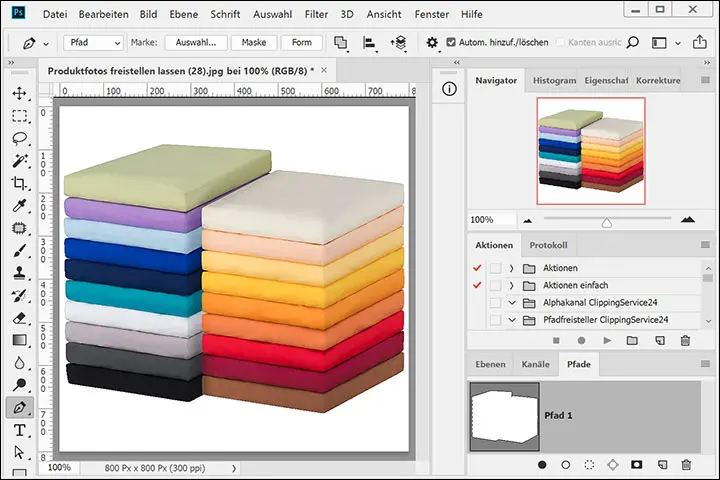720x480 pixels.
Task: Activate the Magic Wand tool
Action: click(x=19, y=161)
